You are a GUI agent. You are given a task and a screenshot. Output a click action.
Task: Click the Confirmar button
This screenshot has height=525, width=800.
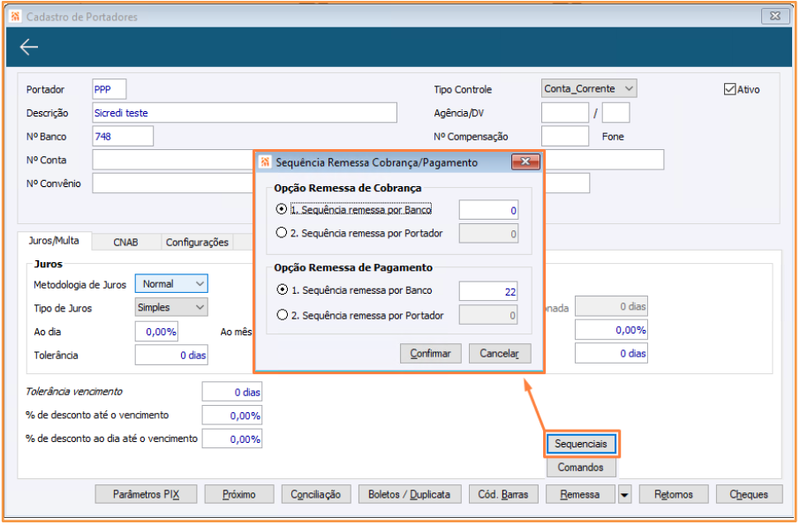click(x=431, y=354)
